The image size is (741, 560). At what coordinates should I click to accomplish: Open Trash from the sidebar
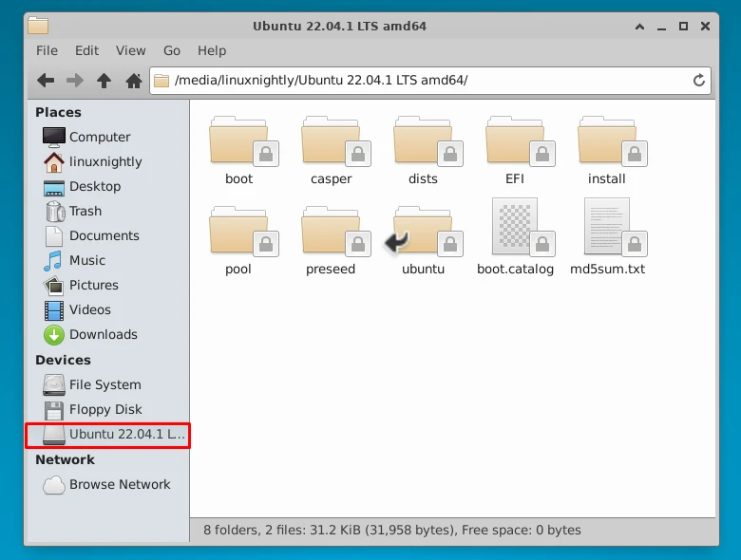click(108, 211)
